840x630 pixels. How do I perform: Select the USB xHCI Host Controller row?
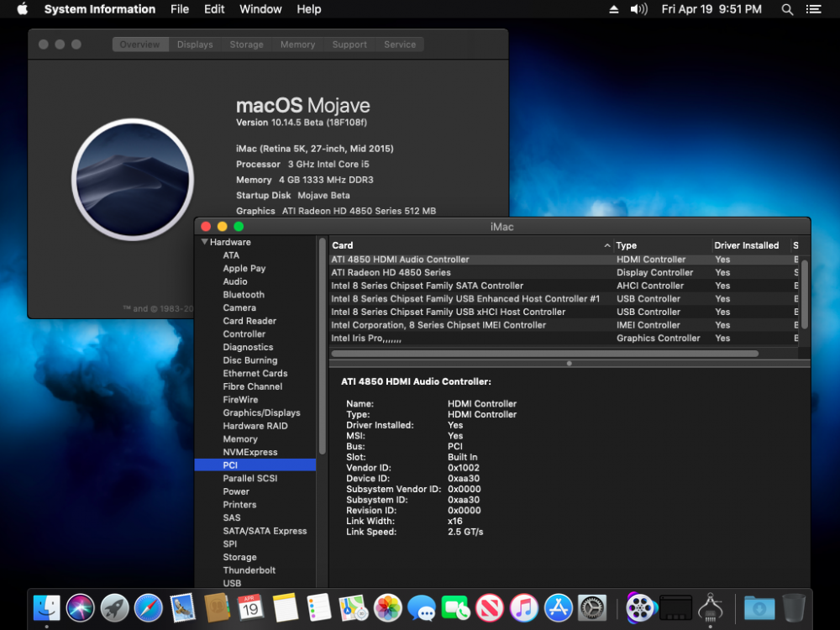[x=564, y=312]
